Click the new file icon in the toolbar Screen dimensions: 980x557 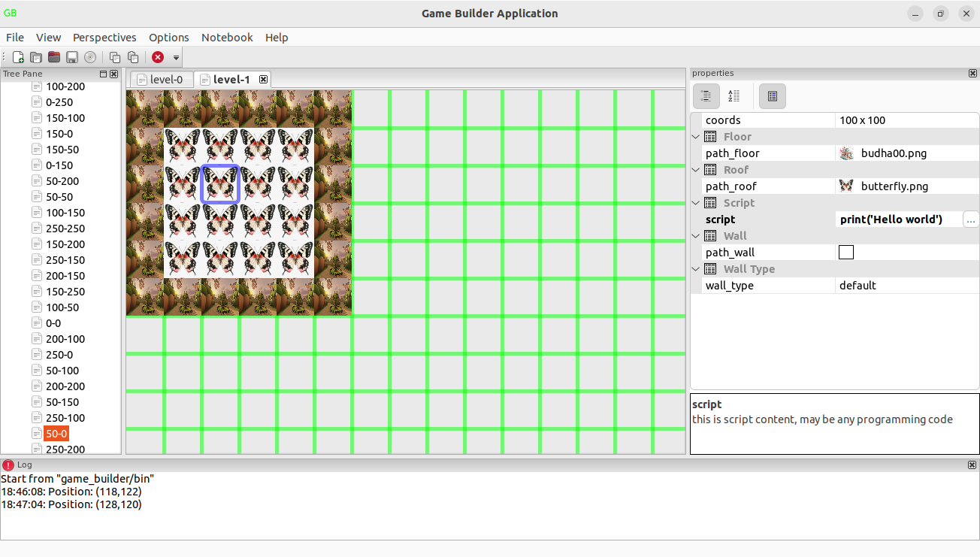pos(18,57)
